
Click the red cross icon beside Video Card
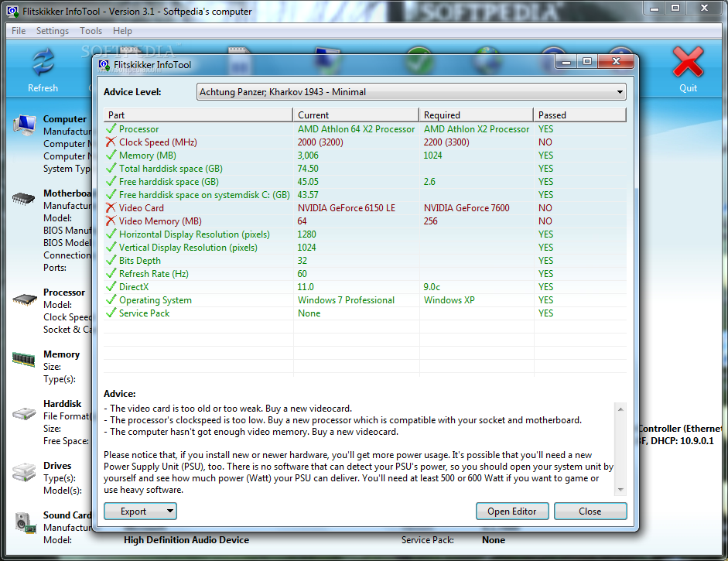click(x=111, y=207)
